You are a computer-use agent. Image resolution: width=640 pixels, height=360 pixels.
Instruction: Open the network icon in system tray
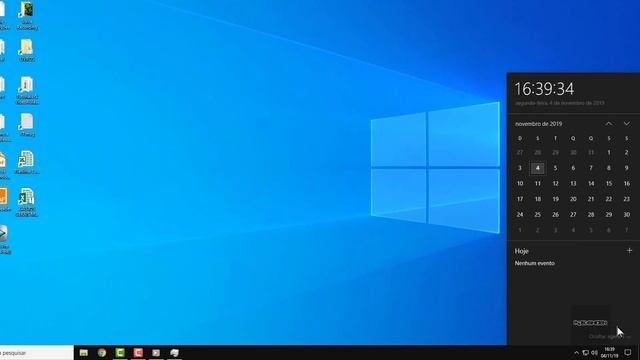click(585, 353)
